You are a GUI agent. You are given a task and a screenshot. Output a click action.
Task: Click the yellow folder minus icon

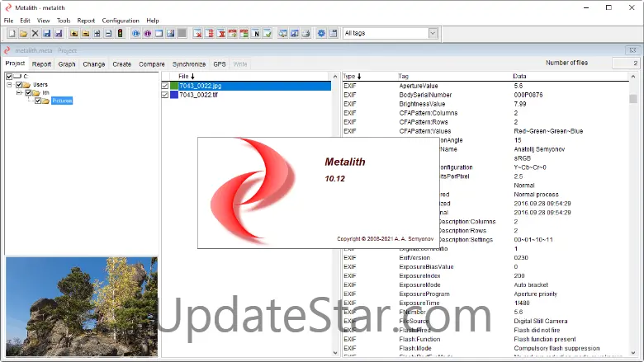click(x=85, y=33)
